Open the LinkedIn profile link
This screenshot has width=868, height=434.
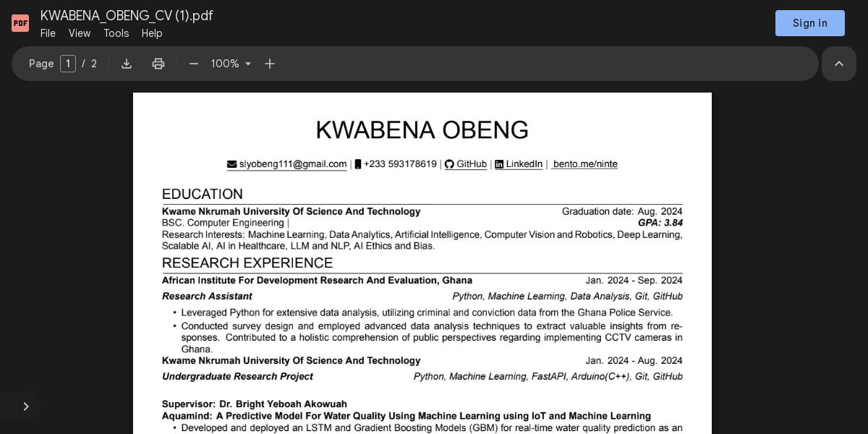click(524, 164)
